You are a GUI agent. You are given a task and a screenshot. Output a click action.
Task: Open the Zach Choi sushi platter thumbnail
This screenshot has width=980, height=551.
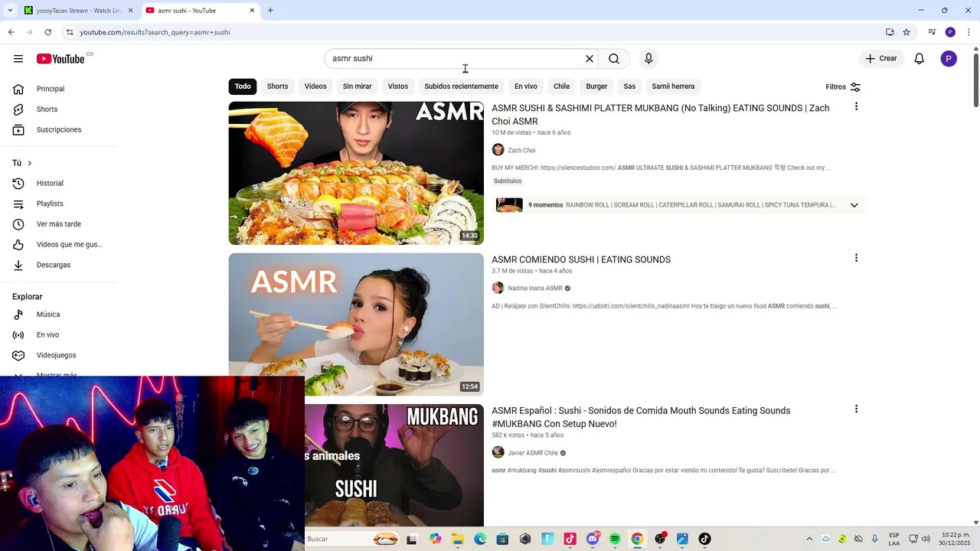[x=356, y=173]
